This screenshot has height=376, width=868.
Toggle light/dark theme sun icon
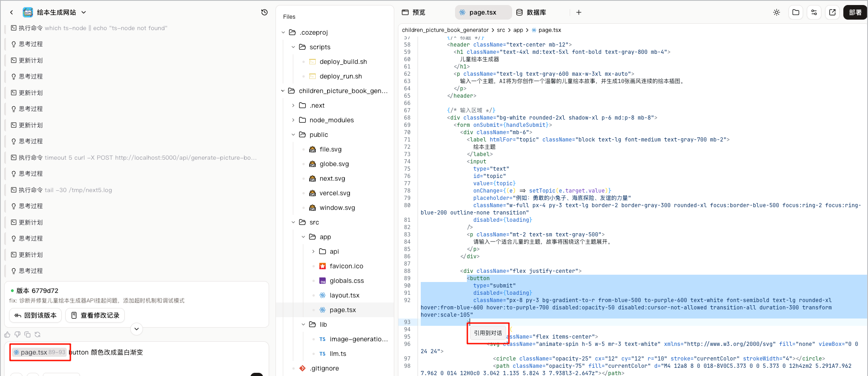tap(777, 12)
